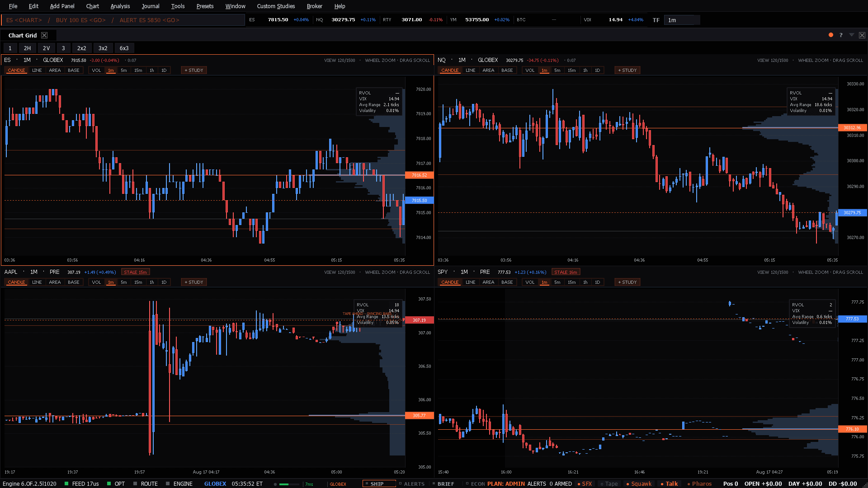Click the orange record indicator dot

(831, 35)
